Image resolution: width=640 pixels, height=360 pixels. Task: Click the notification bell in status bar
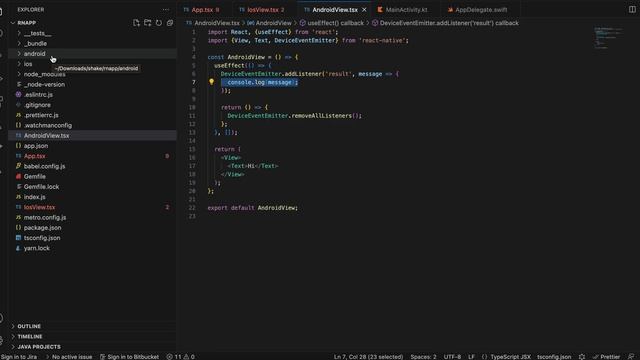pyautogui.click(x=631, y=357)
